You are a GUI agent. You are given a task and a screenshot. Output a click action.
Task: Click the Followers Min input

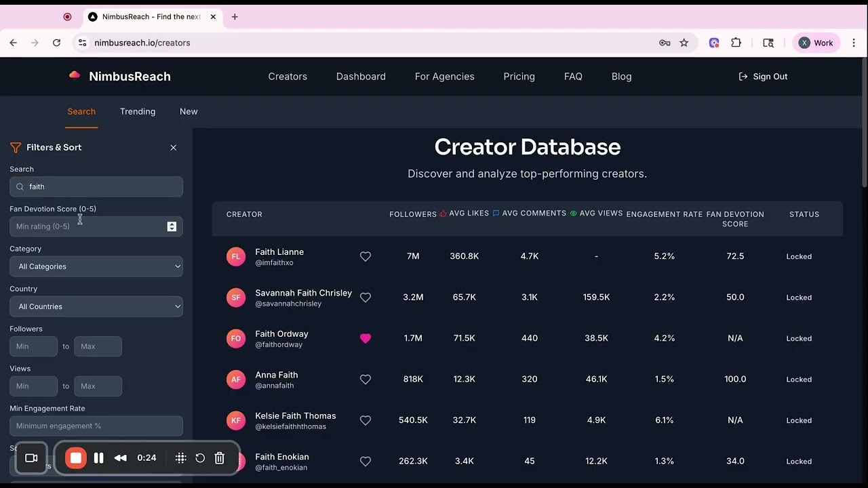tap(33, 346)
